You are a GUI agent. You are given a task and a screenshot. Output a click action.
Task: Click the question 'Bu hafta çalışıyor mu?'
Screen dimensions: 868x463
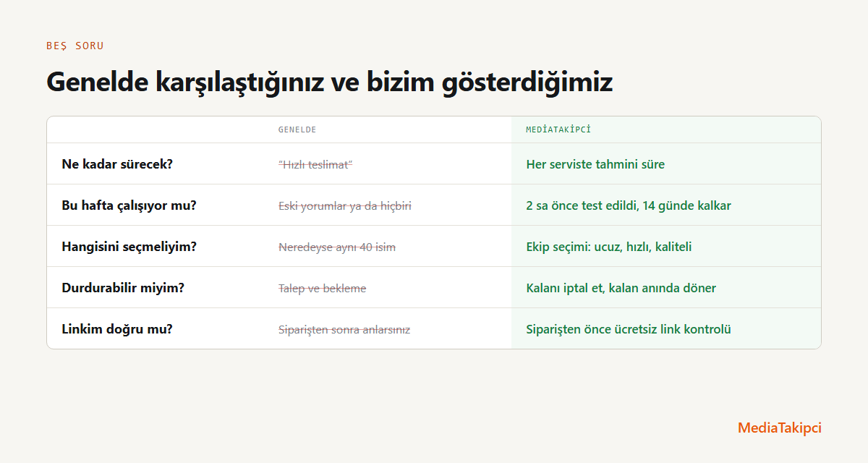pos(129,205)
